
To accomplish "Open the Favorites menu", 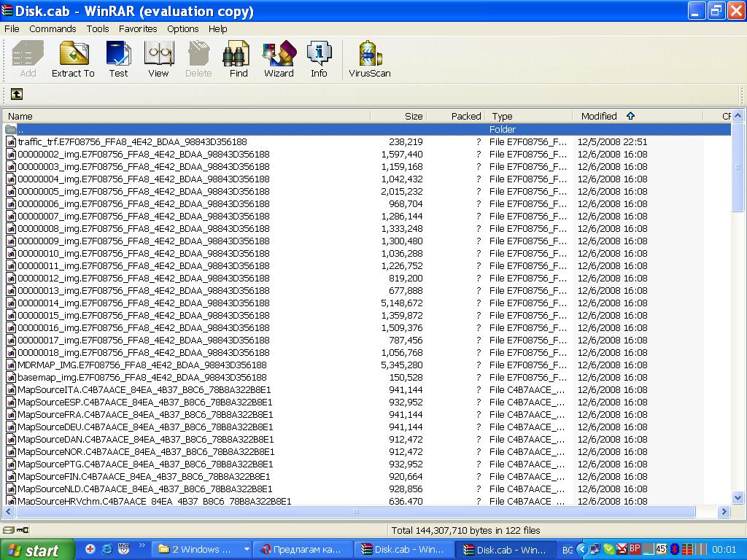I will tap(138, 29).
